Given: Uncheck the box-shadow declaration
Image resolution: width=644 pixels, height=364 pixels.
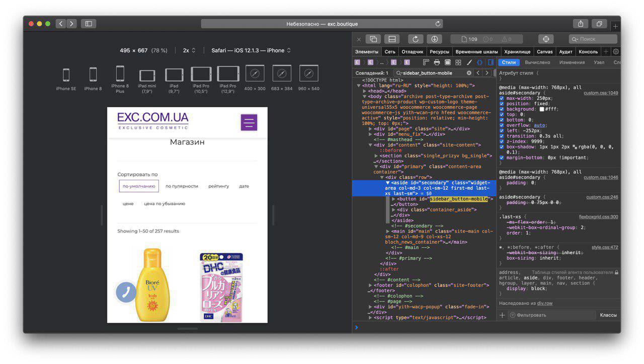Looking at the screenshot, I should tap(502, 147).
